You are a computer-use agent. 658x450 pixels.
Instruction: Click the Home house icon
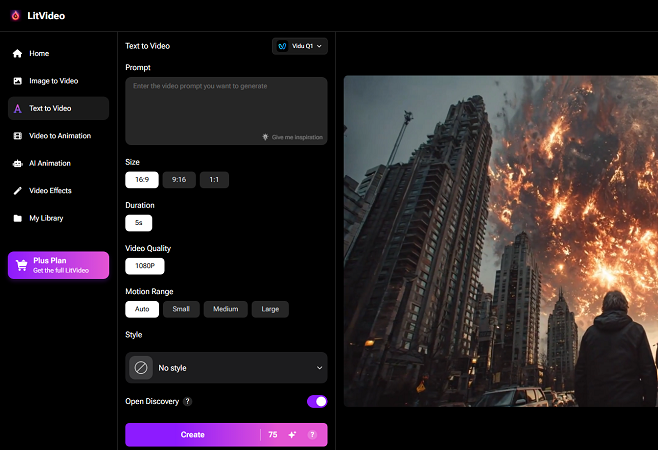coord(17,53)
